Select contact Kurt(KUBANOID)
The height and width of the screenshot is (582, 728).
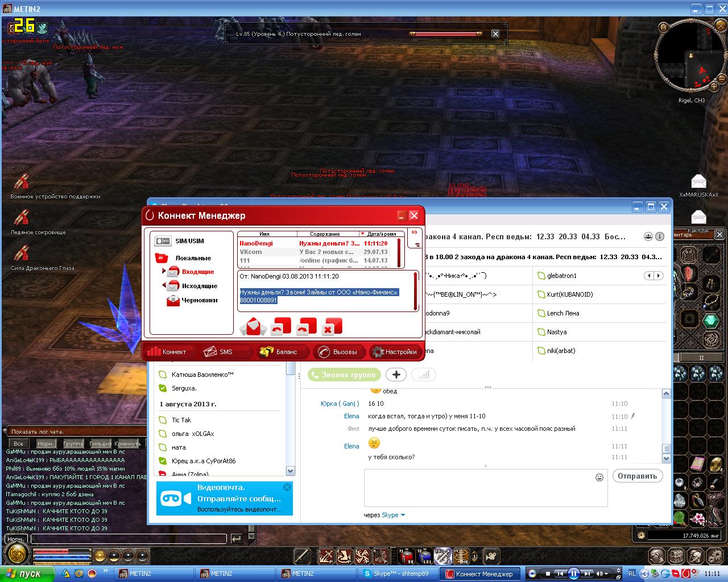[570, 294]
